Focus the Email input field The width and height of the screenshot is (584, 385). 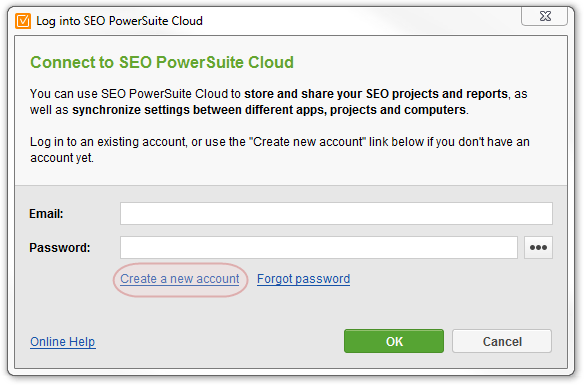336,213
